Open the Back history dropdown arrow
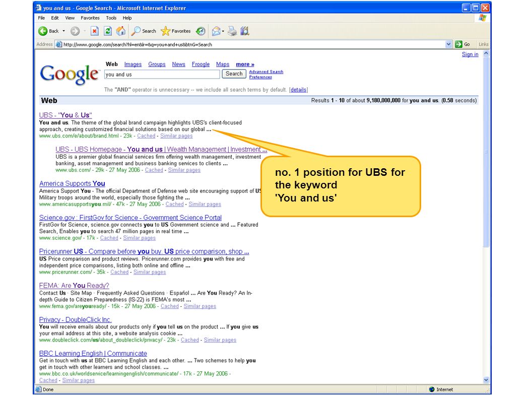The width and height of the screenshot is (532, 399). [63, 31]
